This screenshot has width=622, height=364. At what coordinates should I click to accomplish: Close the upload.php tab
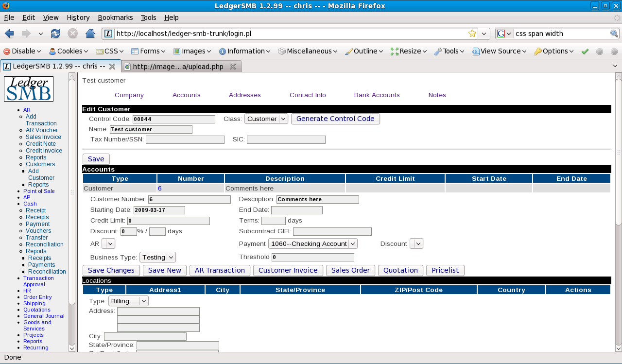point(233,67)
